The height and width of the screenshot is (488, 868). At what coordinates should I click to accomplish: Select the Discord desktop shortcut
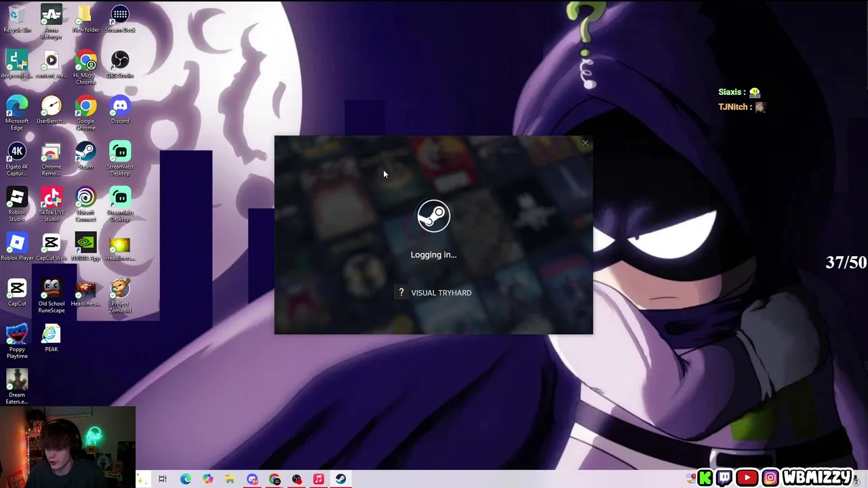[120, 110]
